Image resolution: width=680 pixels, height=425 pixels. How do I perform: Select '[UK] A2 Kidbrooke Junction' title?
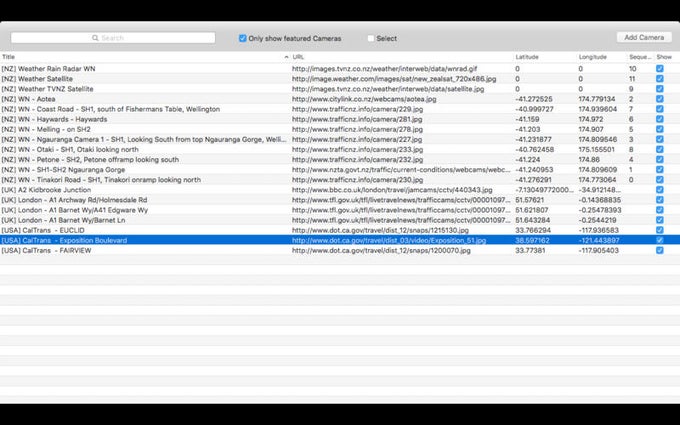tap(46, 190)
